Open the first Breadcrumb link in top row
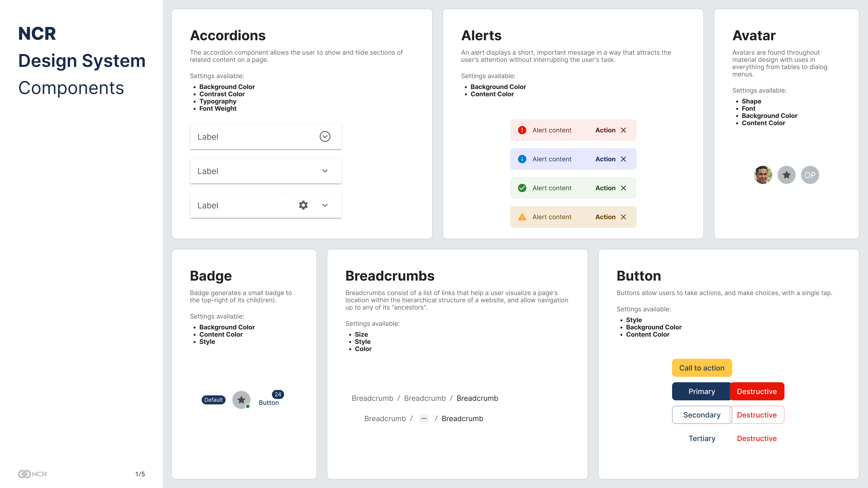The width and height of the screenshot is (868, 488). tap(372, 398)
